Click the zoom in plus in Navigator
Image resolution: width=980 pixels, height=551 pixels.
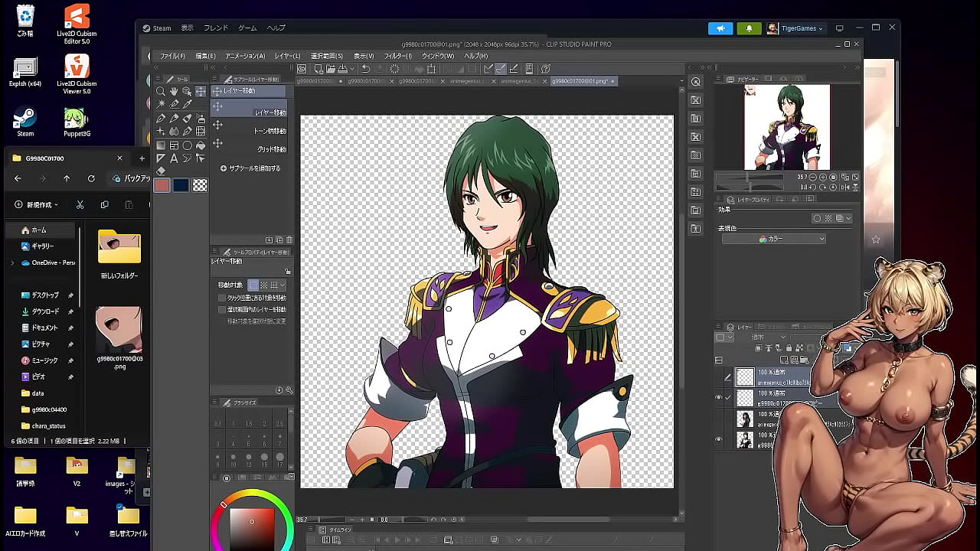coord(823,178)
